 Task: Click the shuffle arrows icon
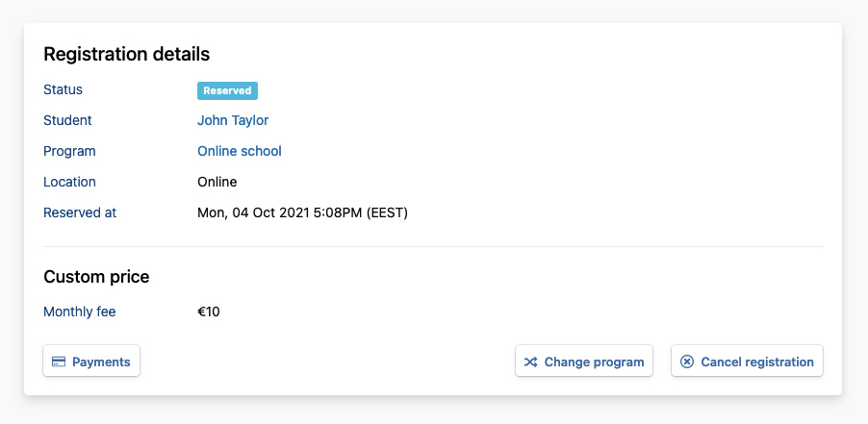point(530,362)
